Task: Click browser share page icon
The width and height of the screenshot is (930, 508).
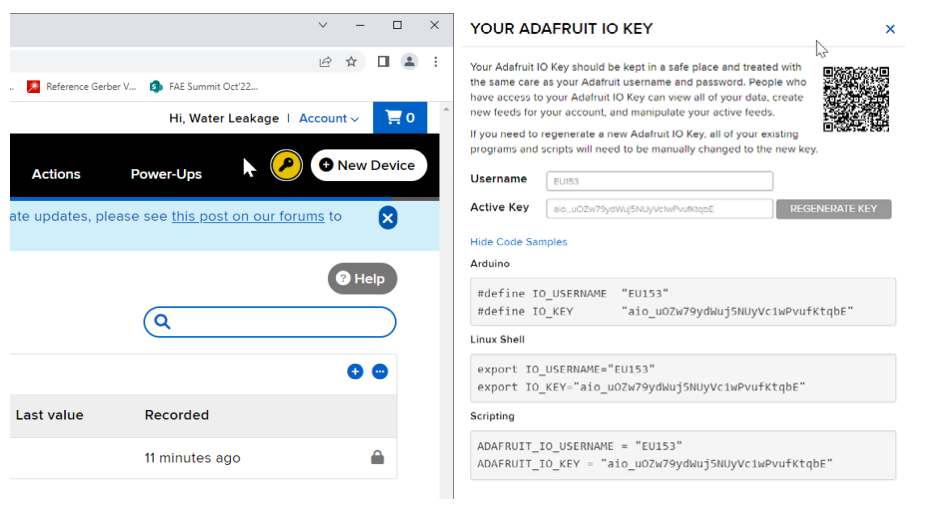Action: [x=325, y=62]
